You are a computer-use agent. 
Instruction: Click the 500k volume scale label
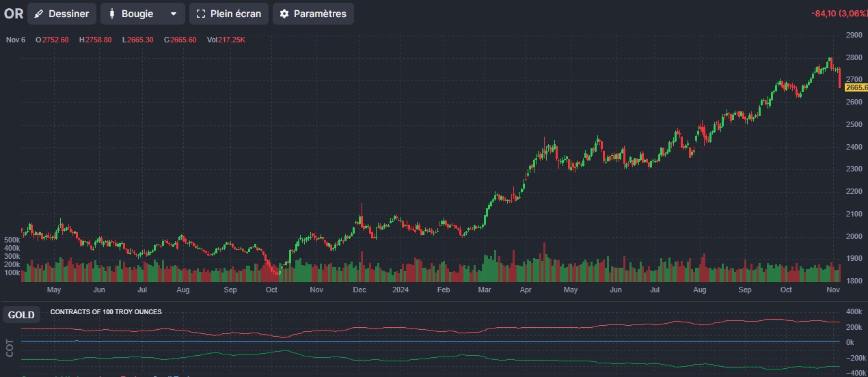tap(12, 240)
